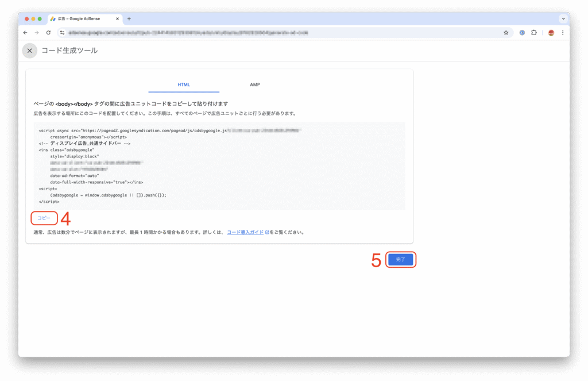Open the password manager extension icon
588x381 pixels.
[522, 33]
